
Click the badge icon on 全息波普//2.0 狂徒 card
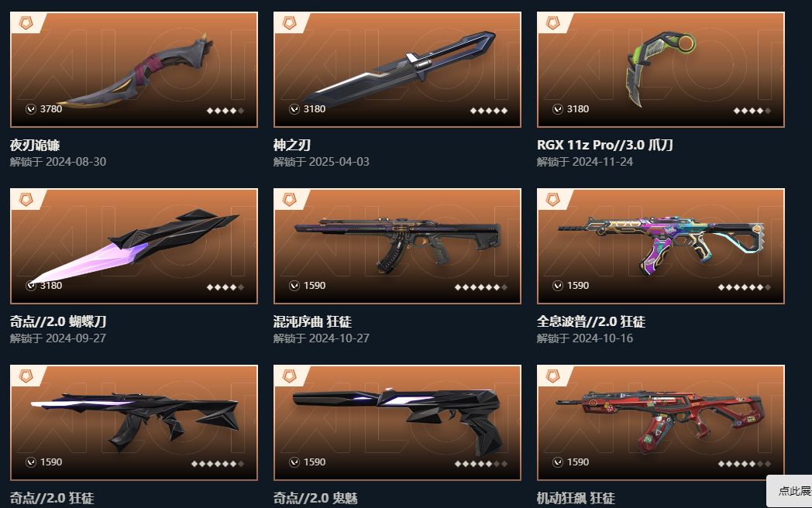[x=553, y=199]
